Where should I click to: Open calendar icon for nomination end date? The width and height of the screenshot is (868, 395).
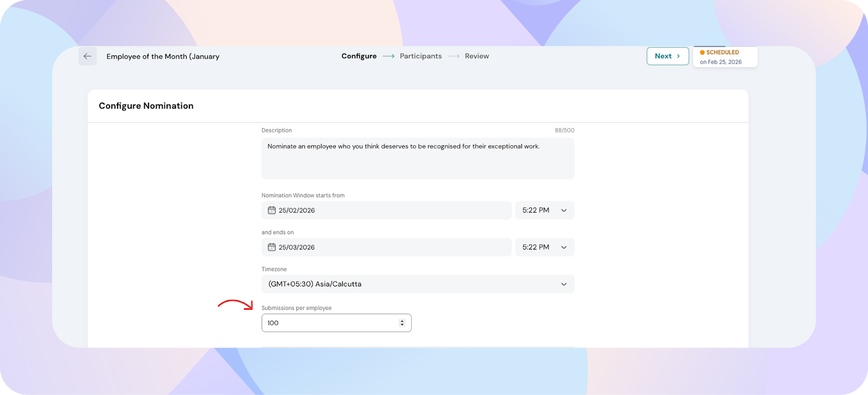pos(272,247)
